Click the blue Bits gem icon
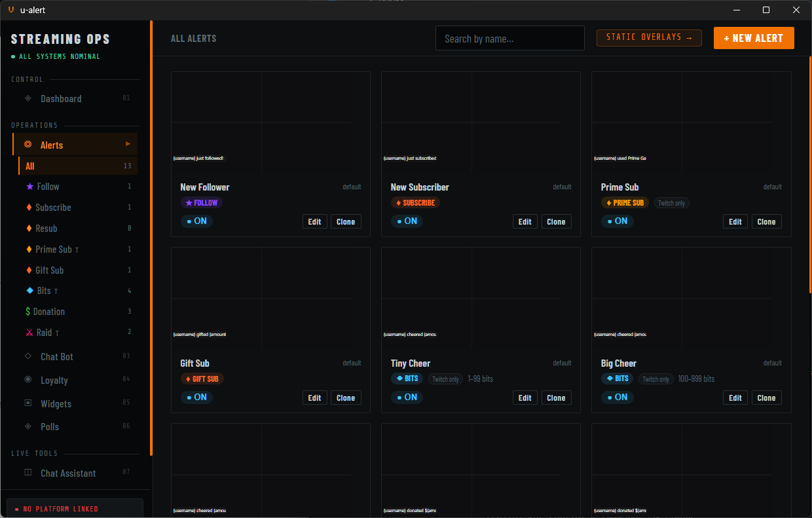The height and width of the screenshot is (518, 812). coord(29,291)
